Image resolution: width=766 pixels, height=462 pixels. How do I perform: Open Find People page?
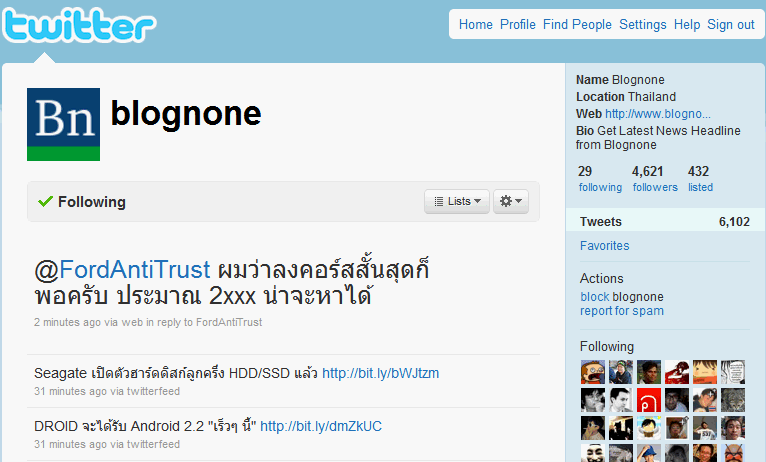tap(577, 24)
